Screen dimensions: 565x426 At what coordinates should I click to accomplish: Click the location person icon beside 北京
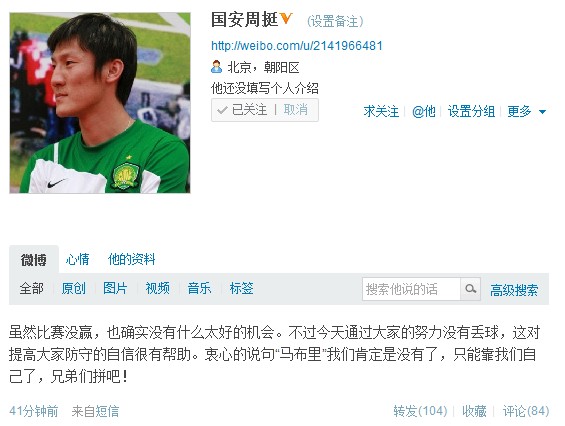[216, 67]
